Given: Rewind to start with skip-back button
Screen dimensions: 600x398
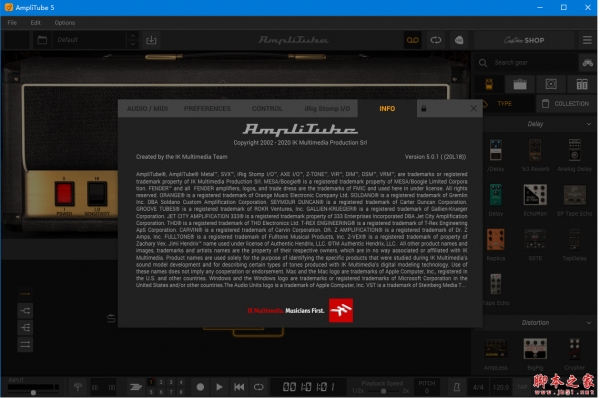Looking at the screenshot, I should (239, 387).
